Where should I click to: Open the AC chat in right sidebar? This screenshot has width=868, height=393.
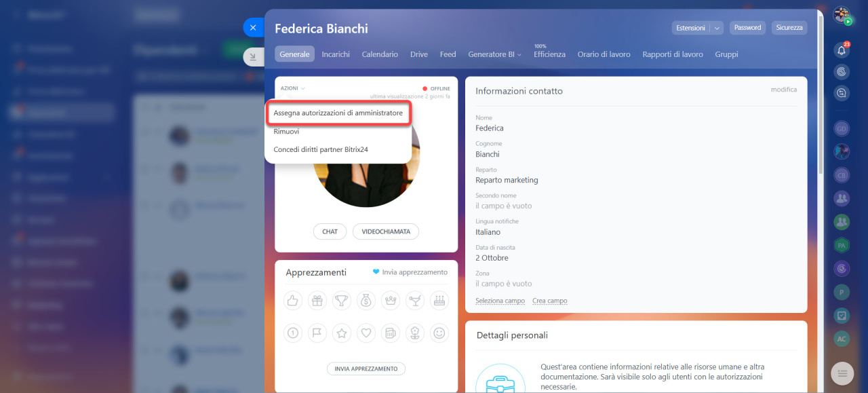pyautogui.click(x=842, y=339)
